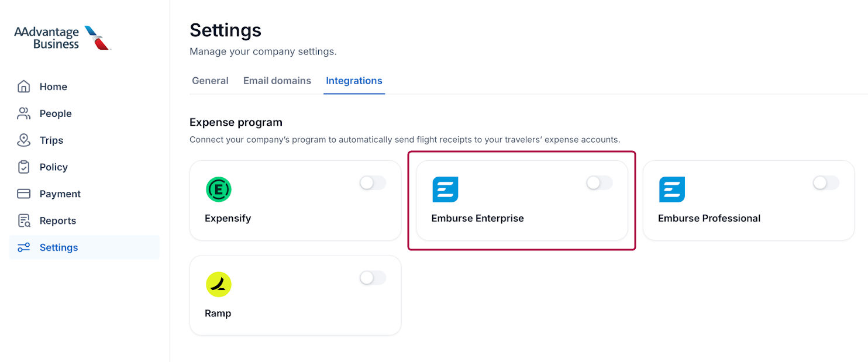Turn on the Emburse Enterprise toggle
The height and width of the screenshot is (362, 868).
pyautogui.click(x=600, y=183)
